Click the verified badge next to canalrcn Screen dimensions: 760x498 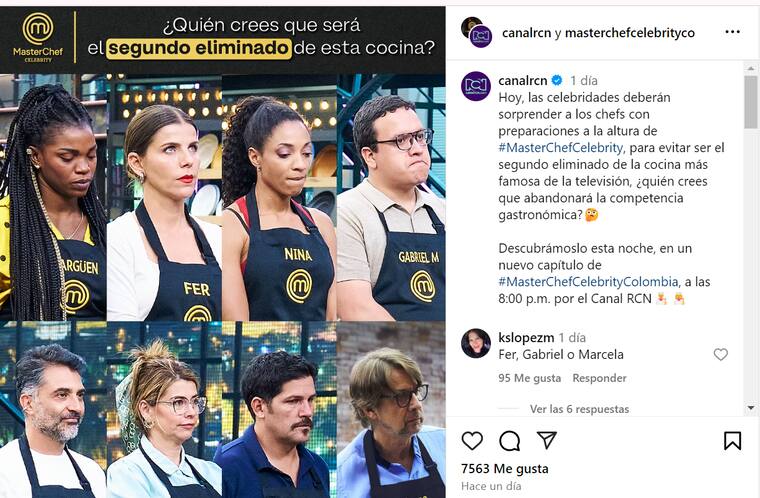(557, 80)
